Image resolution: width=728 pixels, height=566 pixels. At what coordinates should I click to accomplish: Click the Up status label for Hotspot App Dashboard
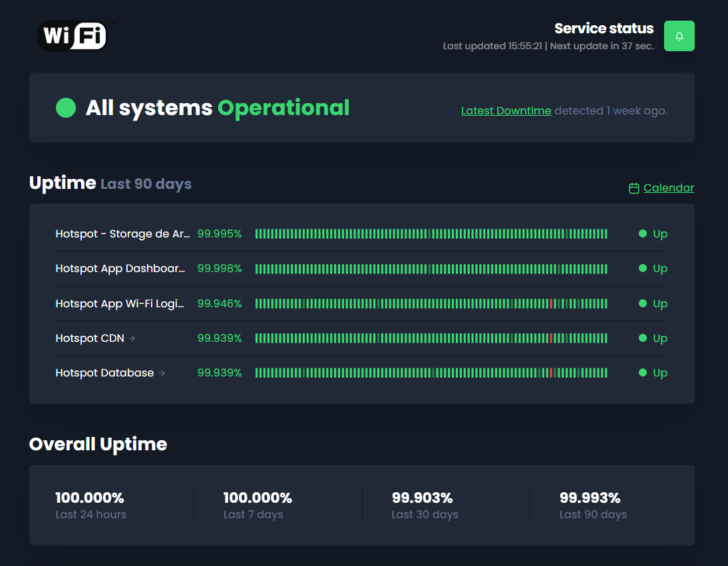coord(660,269)
